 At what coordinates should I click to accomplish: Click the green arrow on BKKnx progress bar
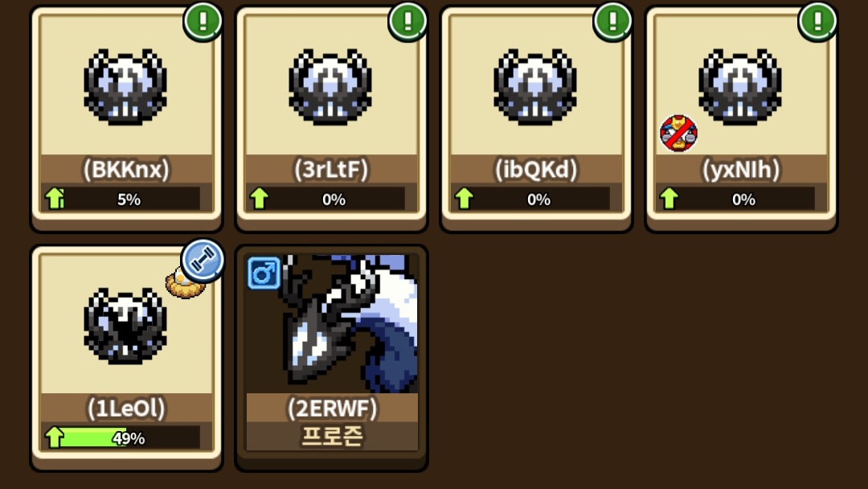(x=55, y=198)
